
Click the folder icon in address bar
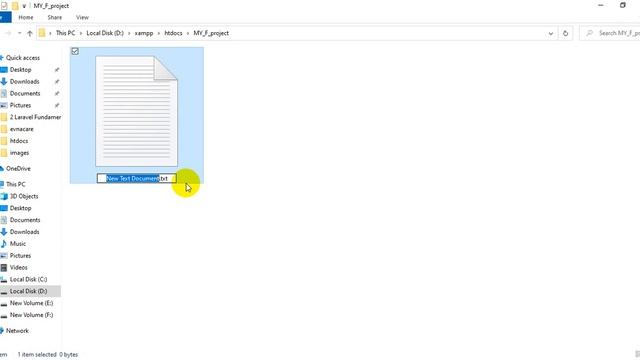pos(42,33)
